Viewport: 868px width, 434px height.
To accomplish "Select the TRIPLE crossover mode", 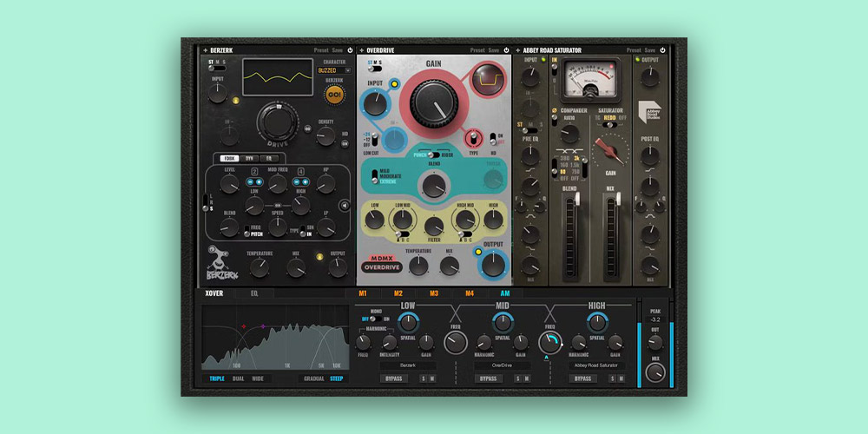I will pos(217,379).
